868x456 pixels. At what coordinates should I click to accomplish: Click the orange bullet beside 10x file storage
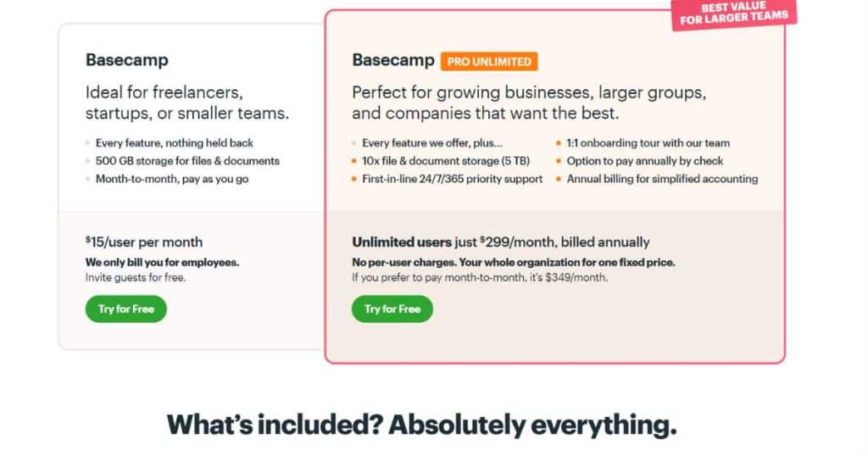(353, 161)
